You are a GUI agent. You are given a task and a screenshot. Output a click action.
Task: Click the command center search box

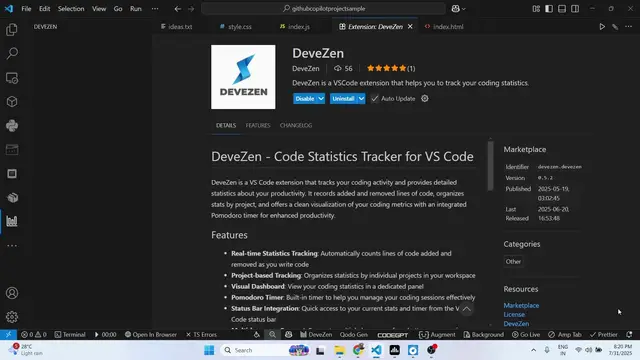click(323, 9)
